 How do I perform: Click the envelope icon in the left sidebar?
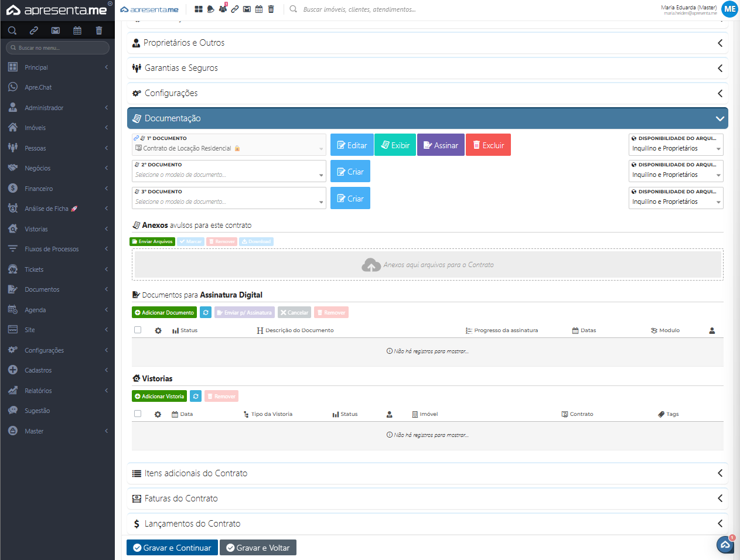pyautogui.click(x=56, y=30)
